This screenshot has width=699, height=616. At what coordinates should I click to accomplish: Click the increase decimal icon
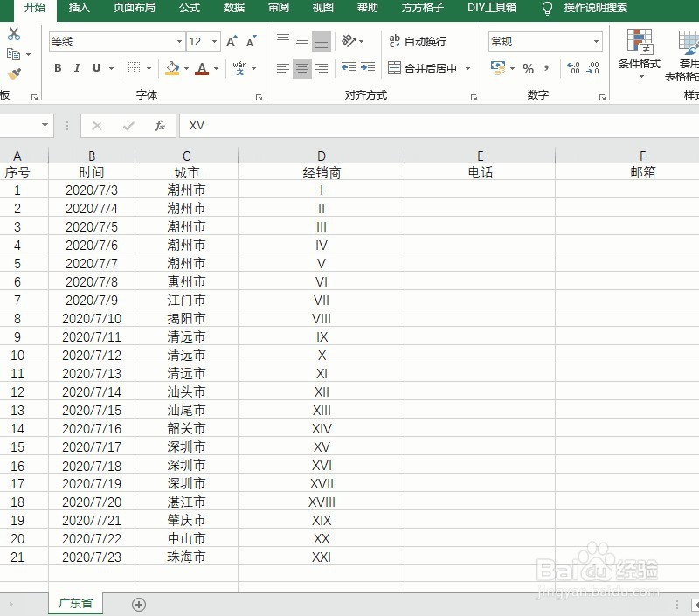click(573, 67)
